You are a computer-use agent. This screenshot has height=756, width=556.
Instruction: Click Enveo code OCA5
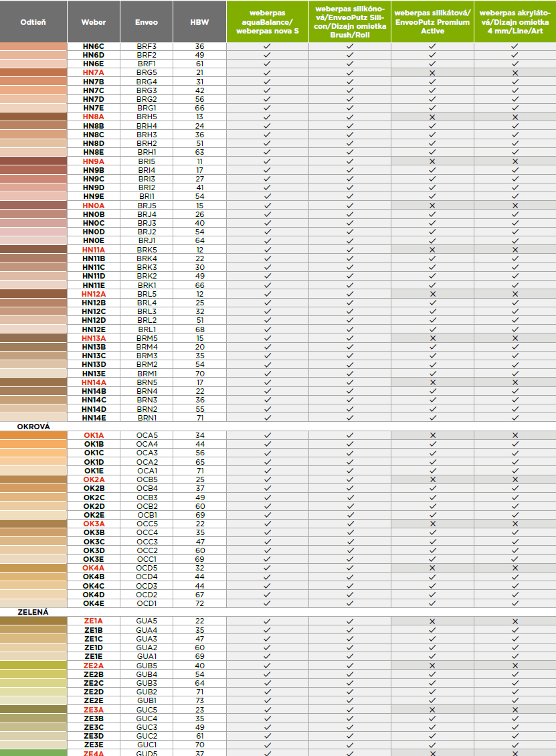tap(147, 435)
